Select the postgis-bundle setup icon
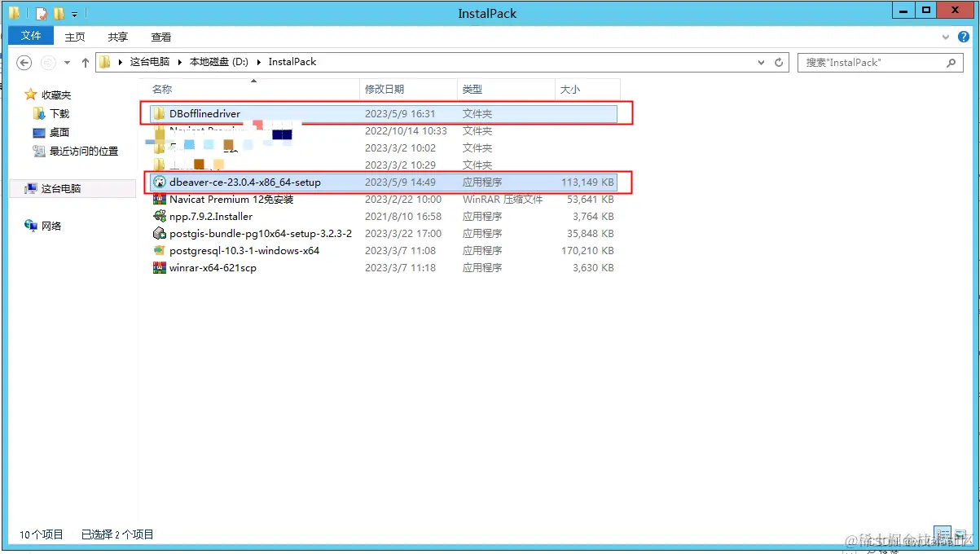Screen dimensions: 980x554 point(160,234)
